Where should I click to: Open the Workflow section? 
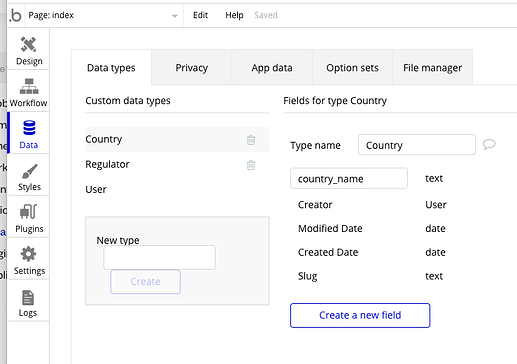pyautogui.click(x=29, y=93)
